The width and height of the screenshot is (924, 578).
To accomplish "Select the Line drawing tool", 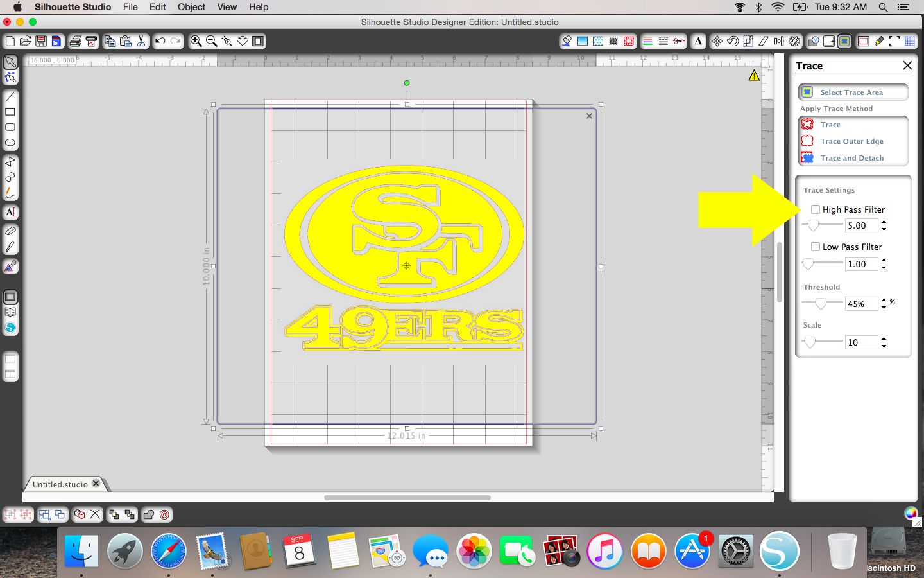I will (10, 96).
